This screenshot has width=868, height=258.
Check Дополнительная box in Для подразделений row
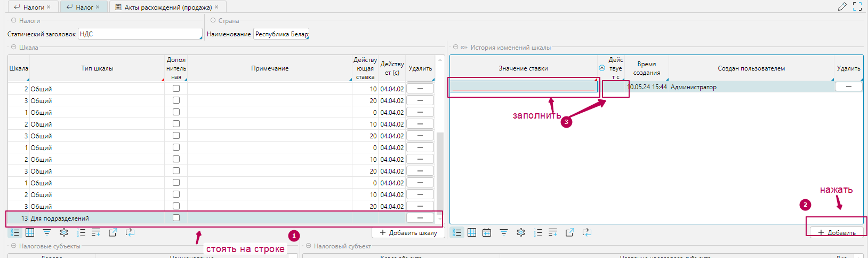[x=176, y=218]
